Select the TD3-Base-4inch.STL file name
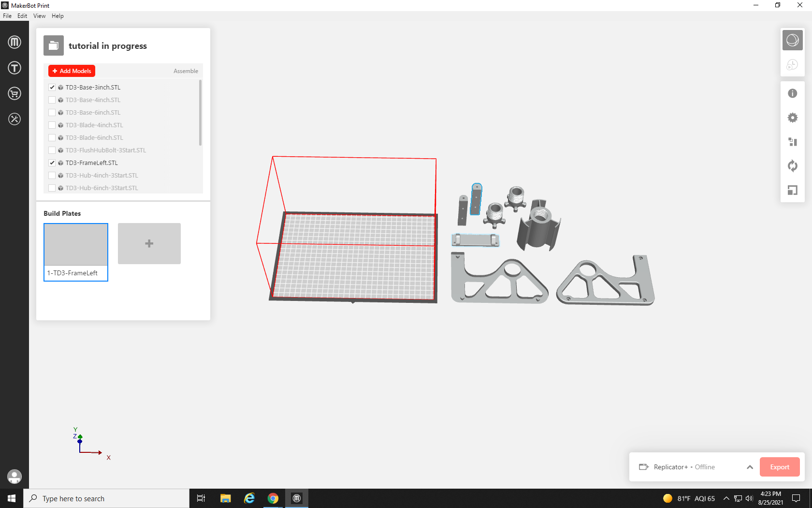This screenshot has height=508, width=812. point(93,100)
